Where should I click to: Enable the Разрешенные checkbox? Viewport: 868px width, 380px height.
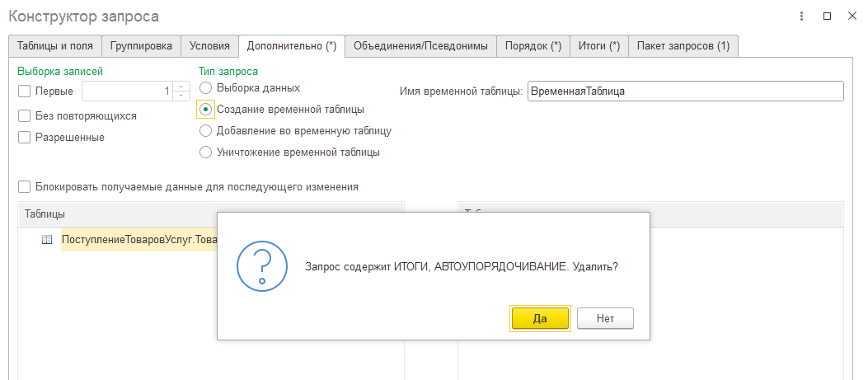(x=25, y=138)
